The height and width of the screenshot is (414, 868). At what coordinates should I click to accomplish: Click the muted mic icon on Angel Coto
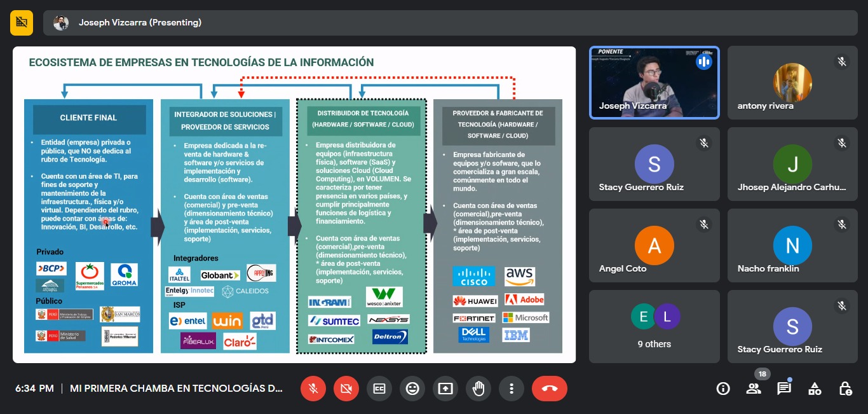pos(703,224)
